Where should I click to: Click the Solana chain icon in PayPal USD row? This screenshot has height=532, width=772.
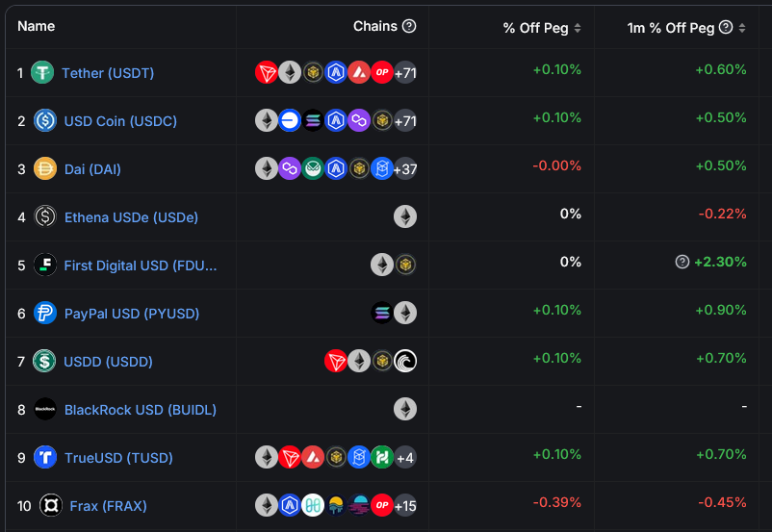382,313
